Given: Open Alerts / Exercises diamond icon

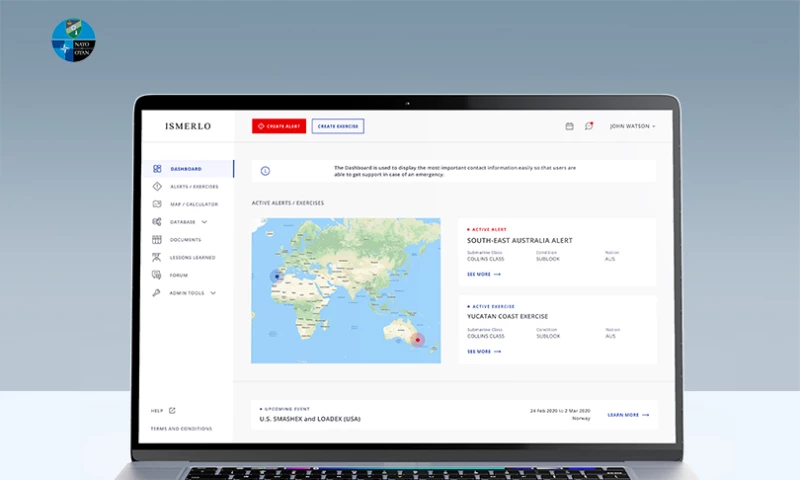Looking at the screenshot, I should pyautogui.click(x=157, y=187).
